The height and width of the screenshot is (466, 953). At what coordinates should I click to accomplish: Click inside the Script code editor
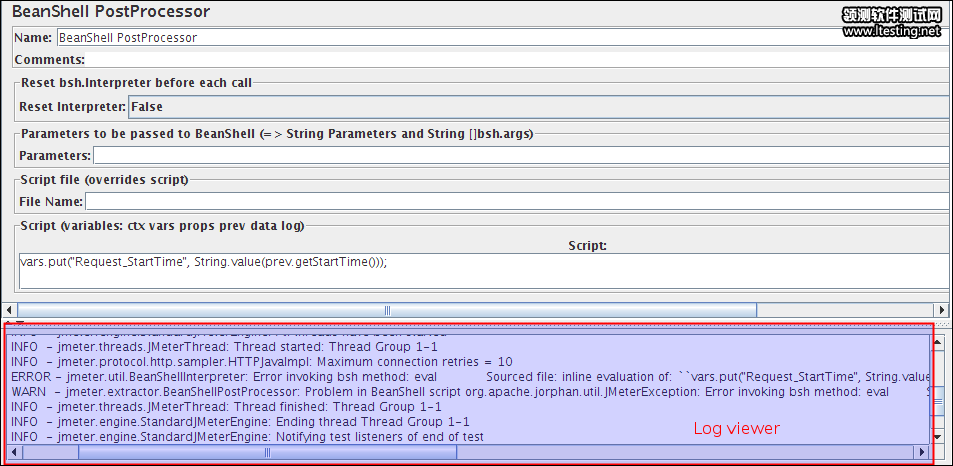pyautogui.click(x=480, y=269)
